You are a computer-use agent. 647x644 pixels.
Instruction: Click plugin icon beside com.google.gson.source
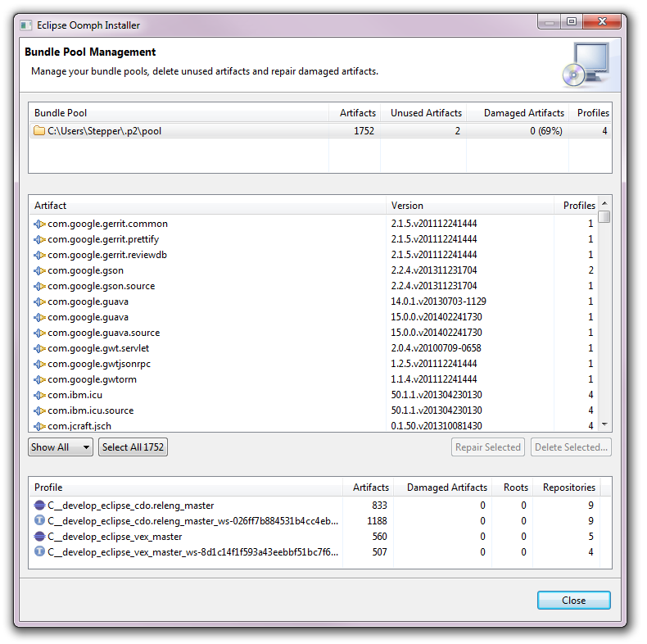tap(39, 286)
